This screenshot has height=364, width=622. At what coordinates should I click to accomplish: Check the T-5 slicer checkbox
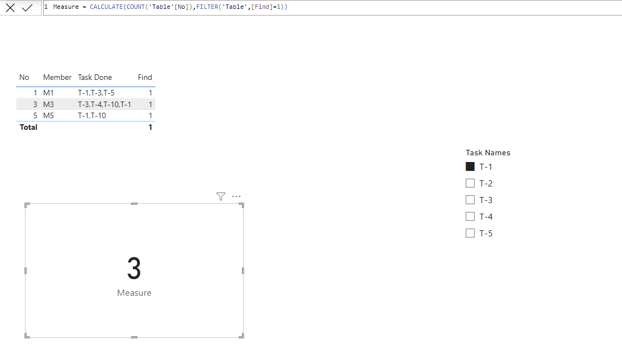tap(470, 233)
